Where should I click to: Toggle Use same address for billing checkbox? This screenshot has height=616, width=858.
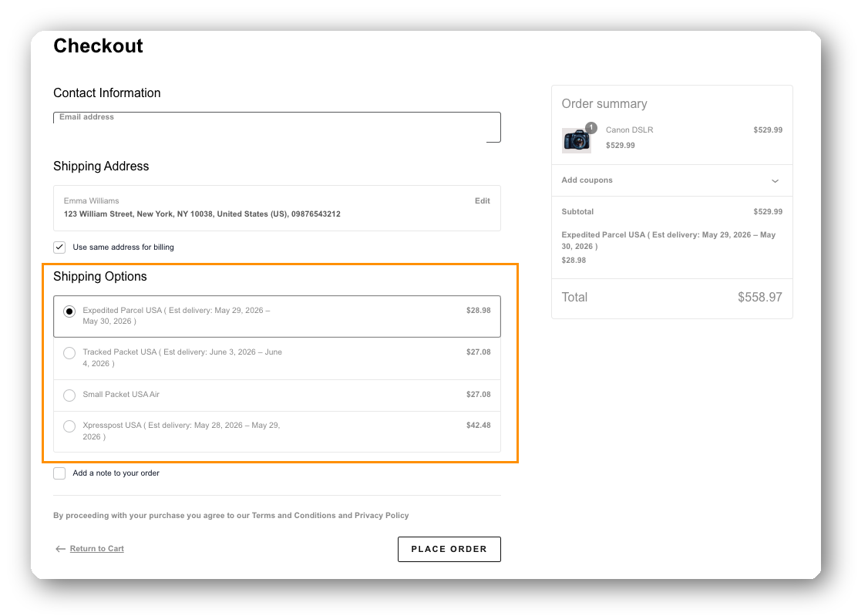pyautogui.click(x=59, y=247)
